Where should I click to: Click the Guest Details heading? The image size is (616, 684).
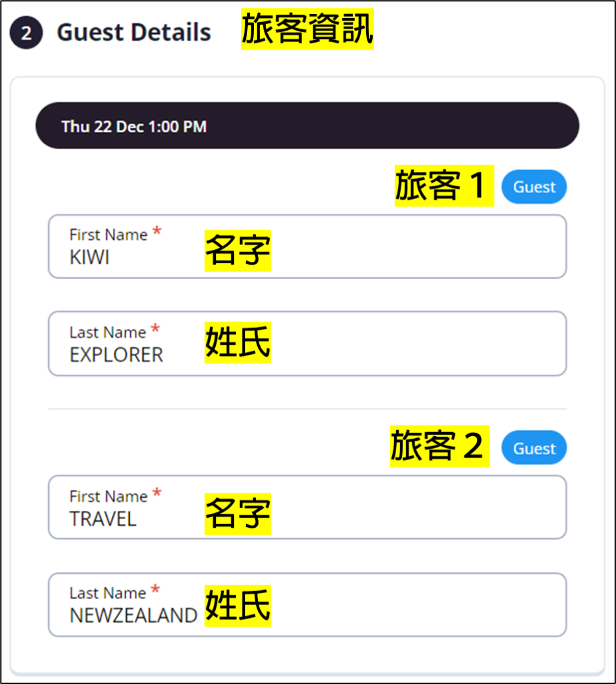click(x=134, y=33)
